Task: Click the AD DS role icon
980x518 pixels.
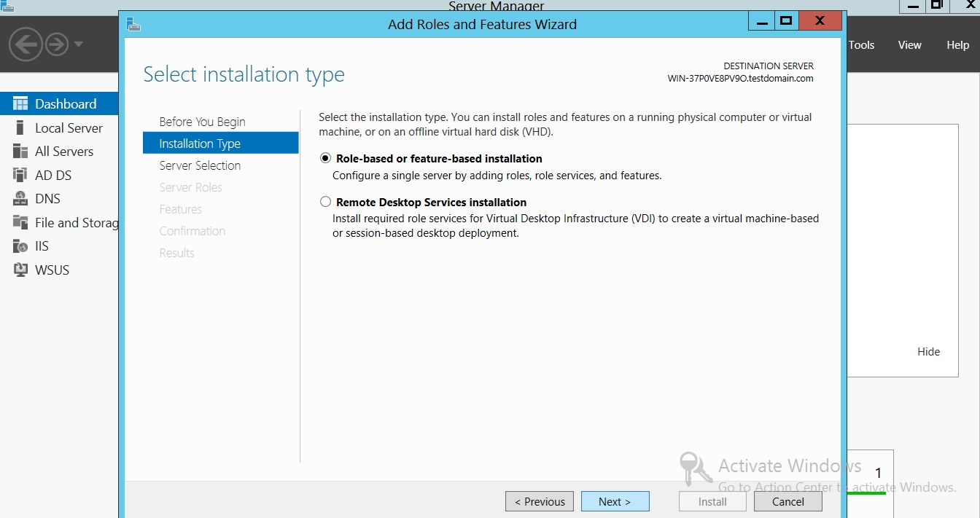Action: [20, 175]
